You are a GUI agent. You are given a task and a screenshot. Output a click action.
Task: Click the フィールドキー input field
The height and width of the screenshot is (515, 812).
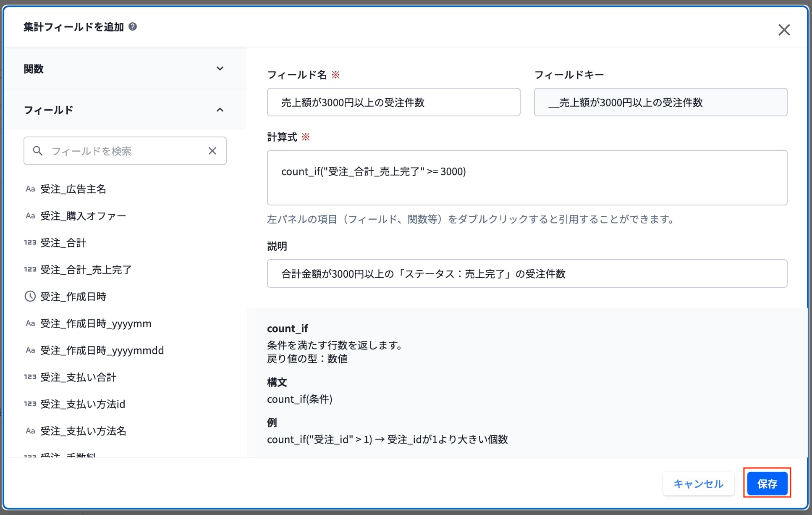coord(660,102)
